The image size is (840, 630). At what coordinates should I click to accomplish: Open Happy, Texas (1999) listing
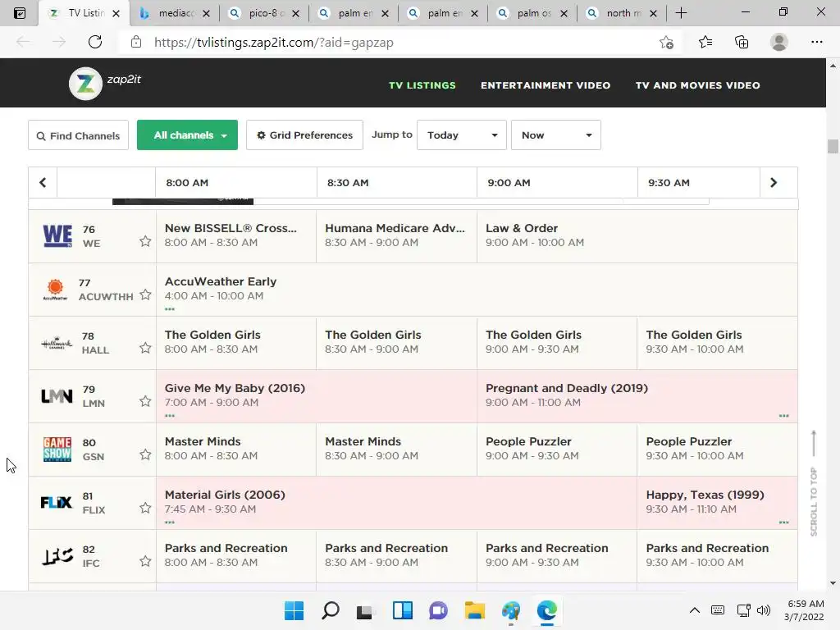tap(717, 503)
